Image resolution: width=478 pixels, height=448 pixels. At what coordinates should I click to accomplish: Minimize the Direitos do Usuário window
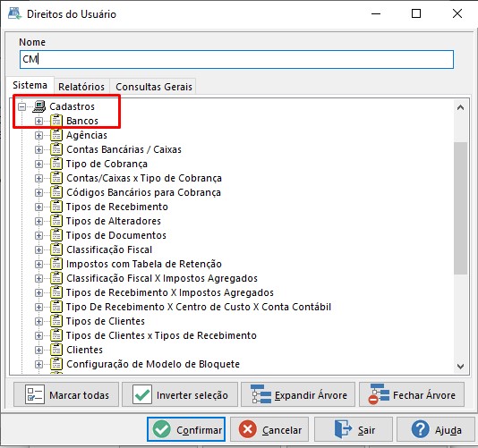pos(376,13)
